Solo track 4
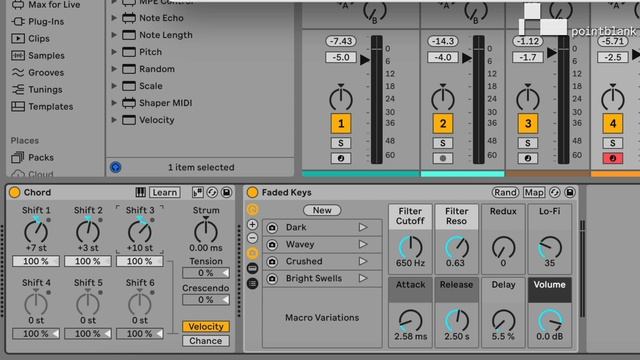The image size is (640, 360). (x=613, y=143)
